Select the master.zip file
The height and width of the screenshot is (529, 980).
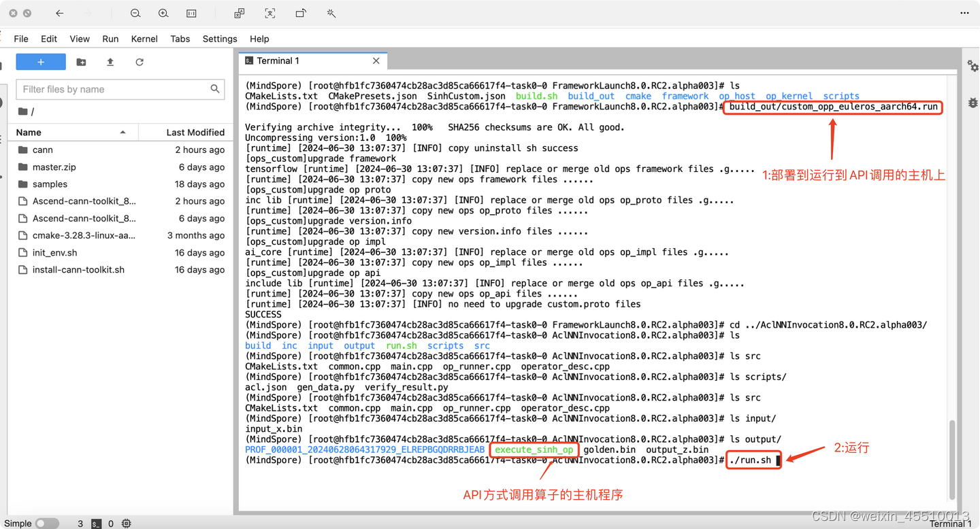(x=120, y=167)
